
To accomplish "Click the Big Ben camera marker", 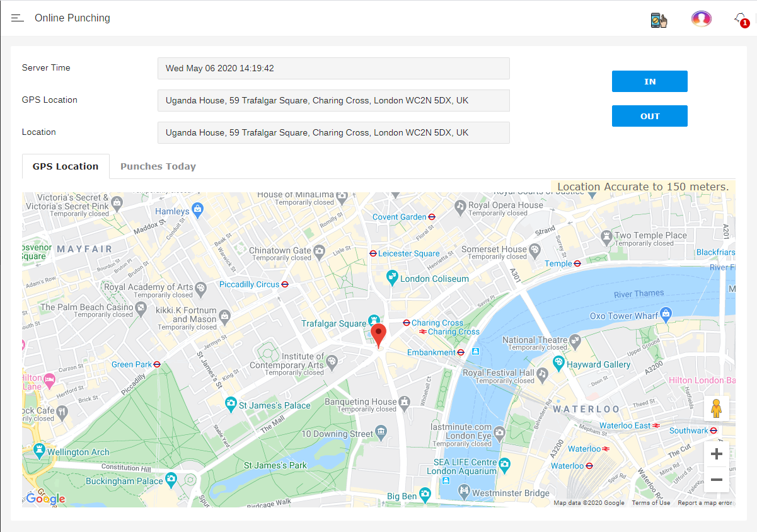I will click(x=425, y=495).
